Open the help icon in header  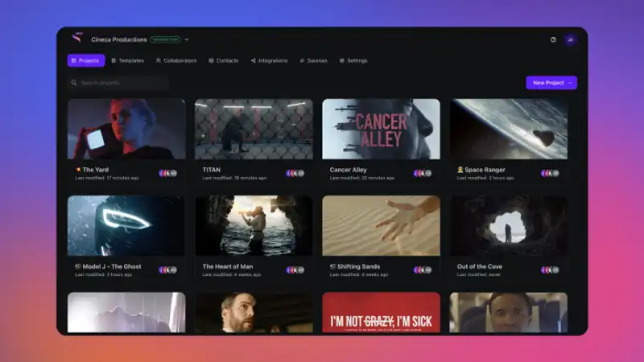553,39
